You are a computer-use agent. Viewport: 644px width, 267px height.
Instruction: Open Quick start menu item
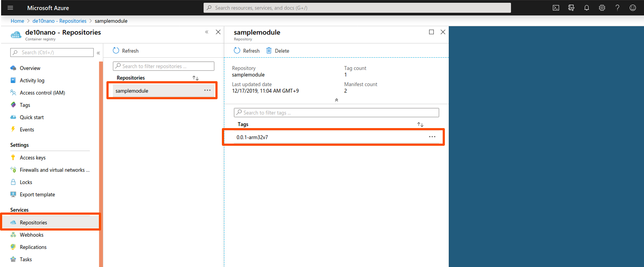tap(32, 117)
